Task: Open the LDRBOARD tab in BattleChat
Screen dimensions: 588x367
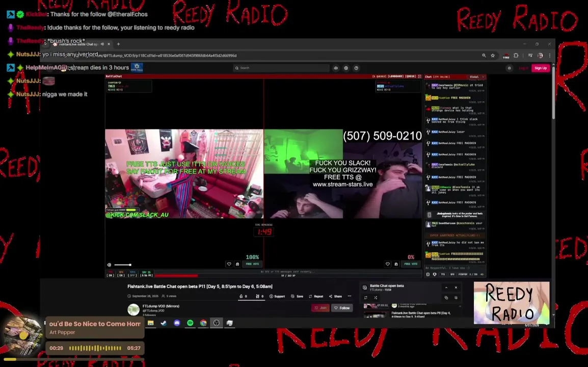Action: [395, 76]
